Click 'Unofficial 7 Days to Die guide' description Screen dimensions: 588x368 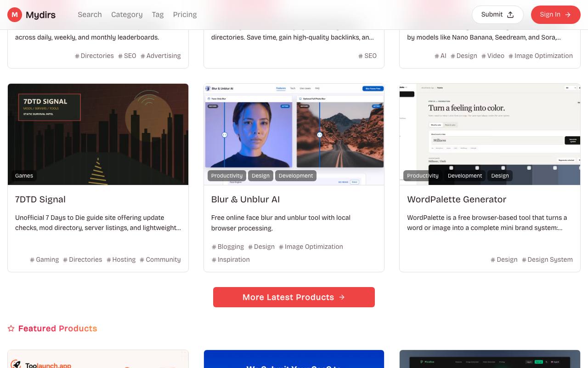tap(98, 223)
